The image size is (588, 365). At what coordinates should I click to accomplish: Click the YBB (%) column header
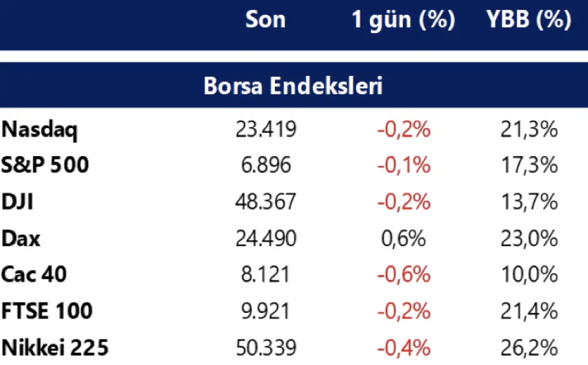pos(529,20)
